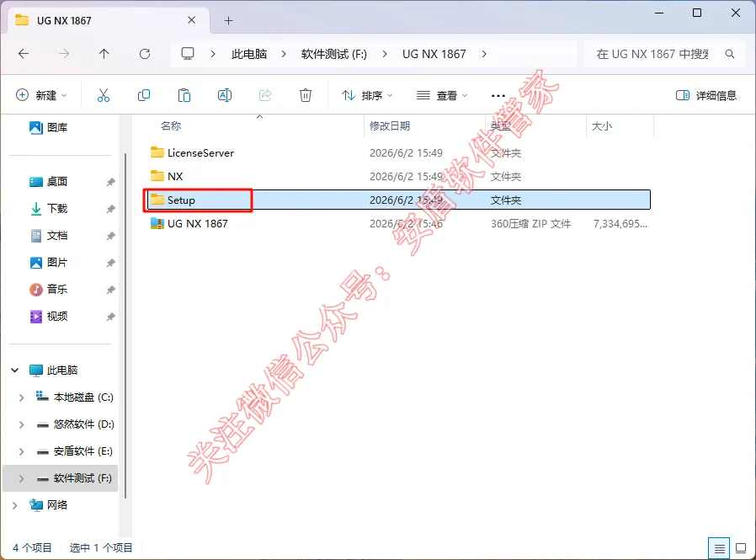This screenshot has height=560, width=756.
Task: Go back with the left arrow
Action: (x=24, y=54)
